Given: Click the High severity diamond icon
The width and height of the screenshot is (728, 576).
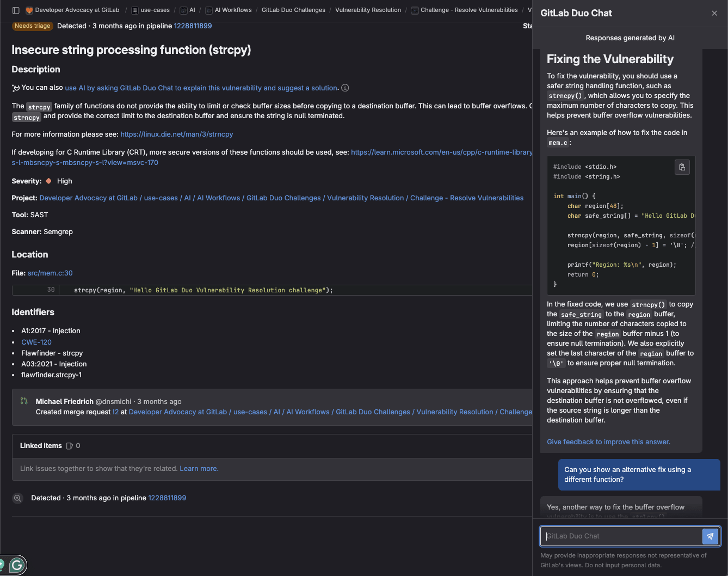Looking at the screenshot, I should point(48,181).
